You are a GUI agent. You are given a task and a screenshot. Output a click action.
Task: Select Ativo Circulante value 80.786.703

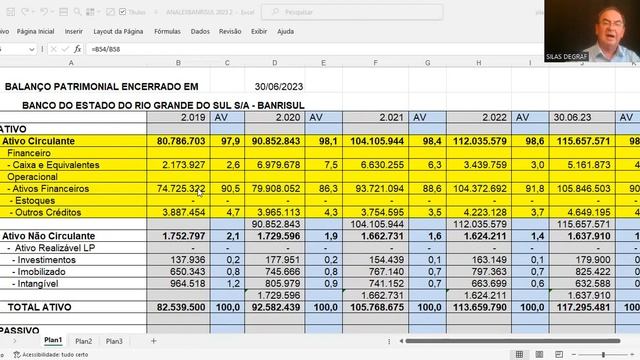(178, 141)
